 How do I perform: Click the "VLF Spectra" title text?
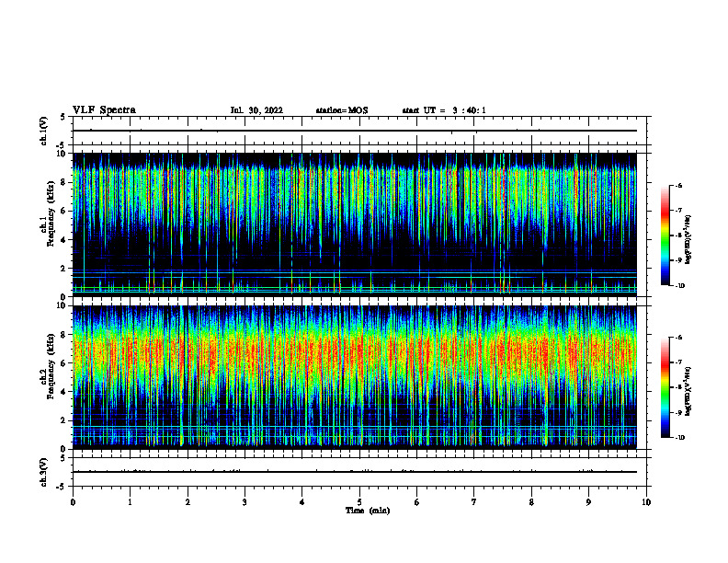104,110
